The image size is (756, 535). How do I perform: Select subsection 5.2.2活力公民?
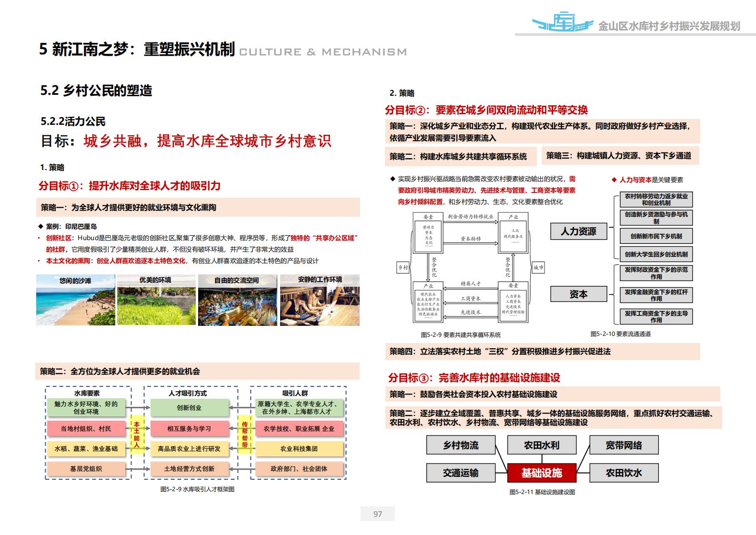click(73, 121)
